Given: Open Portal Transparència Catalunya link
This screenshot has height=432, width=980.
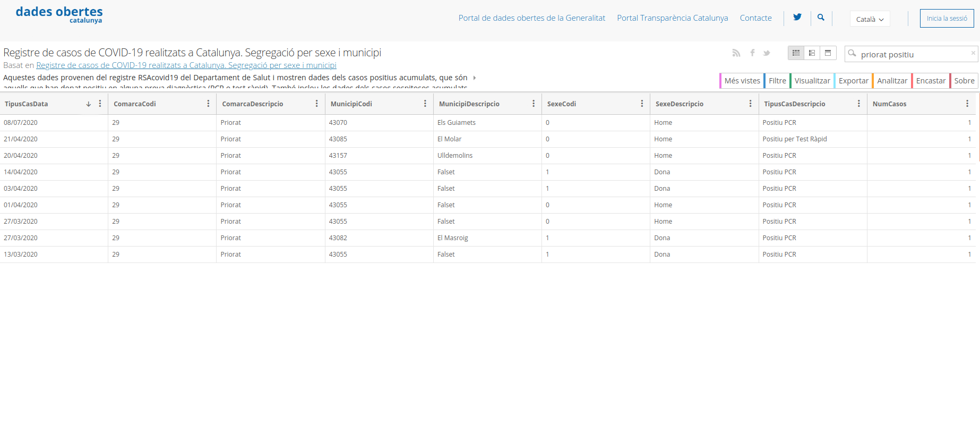Looking at the screenshot, I should 672,18.
